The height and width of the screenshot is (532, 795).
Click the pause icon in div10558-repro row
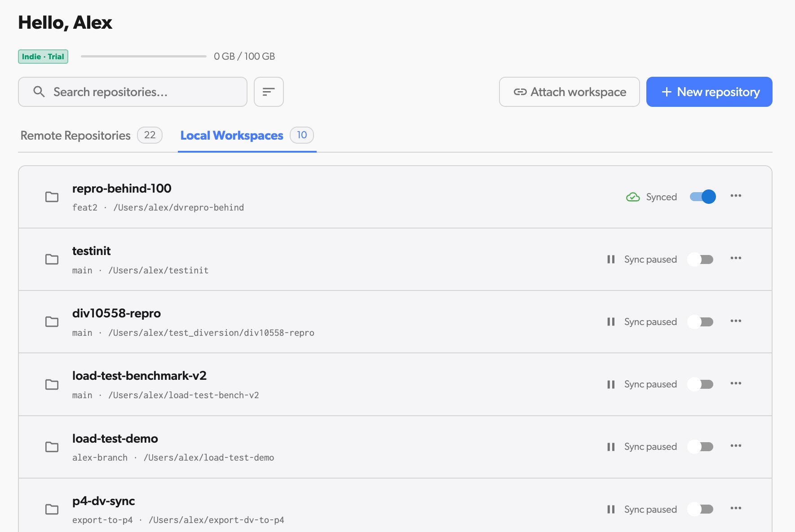tap(611, 321)
